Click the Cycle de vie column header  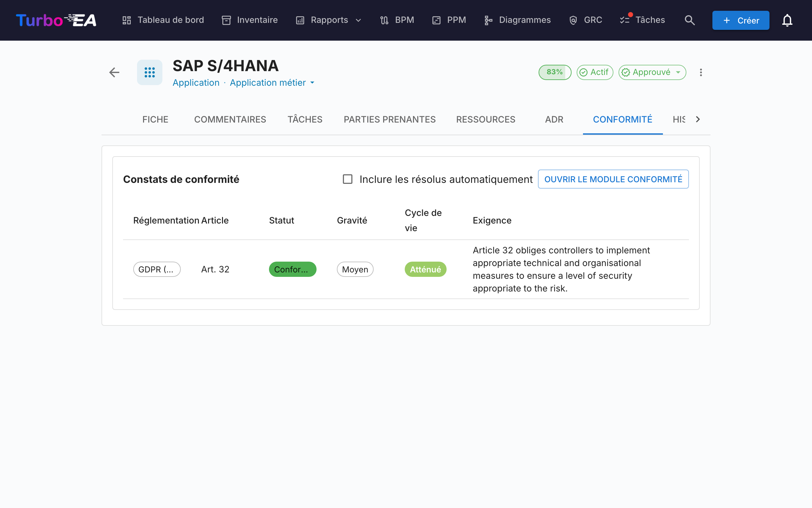pos(423,220)
